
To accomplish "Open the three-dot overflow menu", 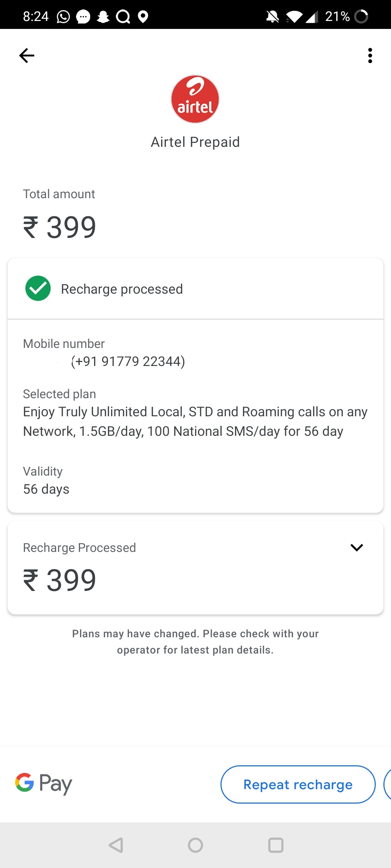I will (370, 56).
